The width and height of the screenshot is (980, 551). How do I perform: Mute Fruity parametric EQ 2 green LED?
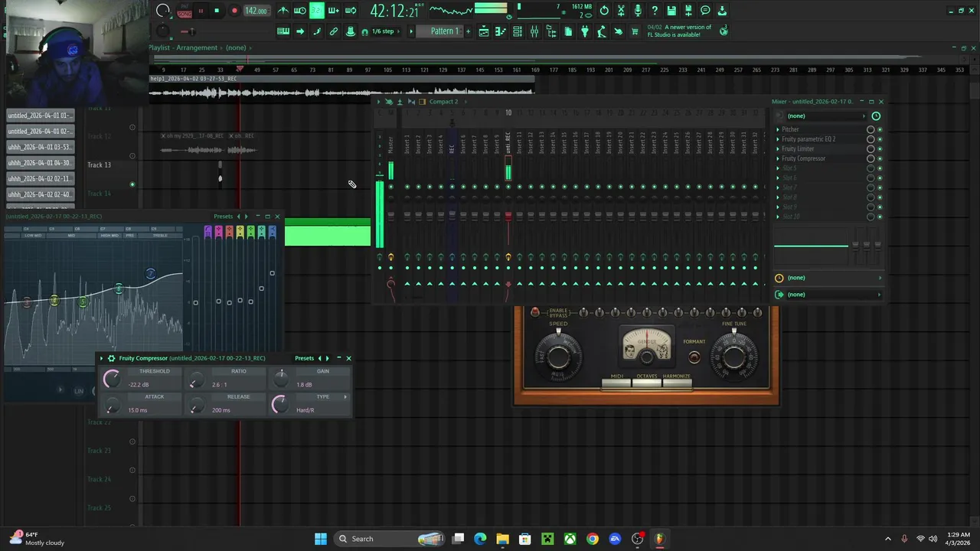880,139
